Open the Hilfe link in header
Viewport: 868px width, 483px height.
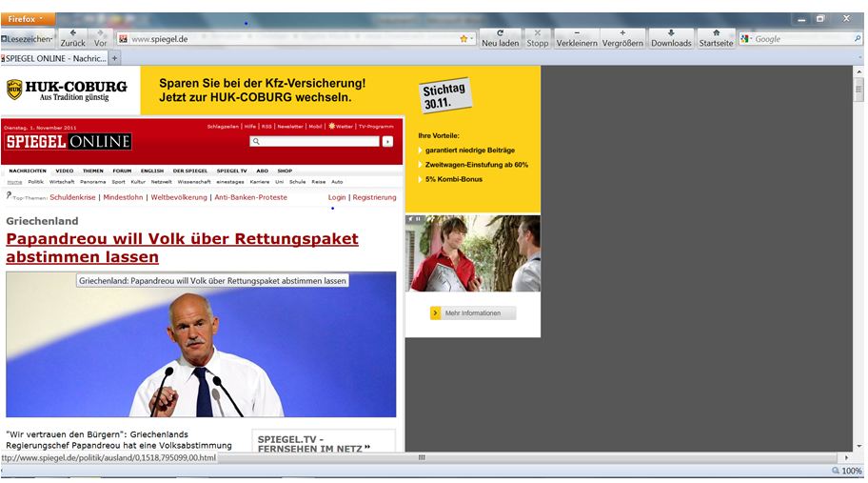(x=250, y=127)
